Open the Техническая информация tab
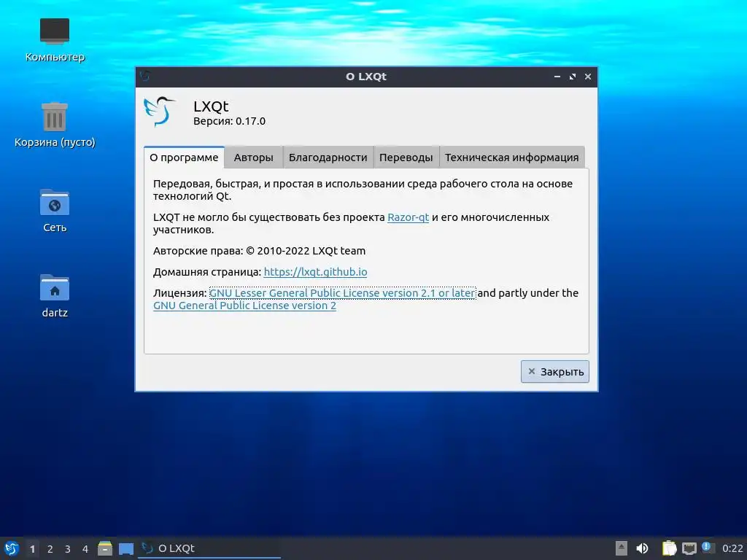The image size is (747, 560). tap(511, 157)
